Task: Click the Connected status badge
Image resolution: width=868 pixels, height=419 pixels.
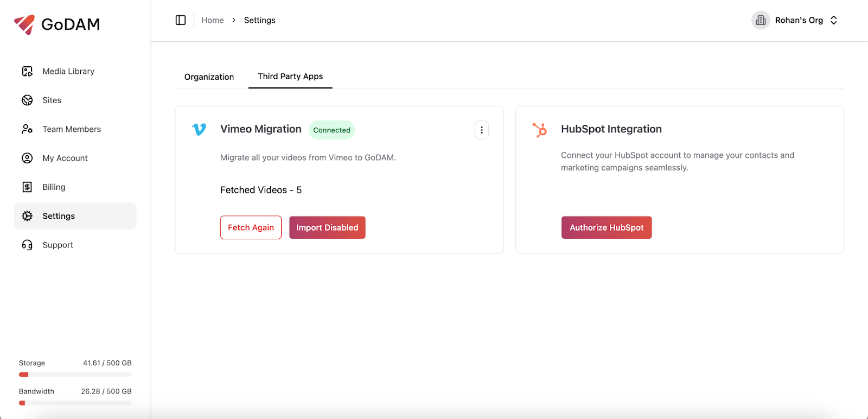Action: pos(331,130)
